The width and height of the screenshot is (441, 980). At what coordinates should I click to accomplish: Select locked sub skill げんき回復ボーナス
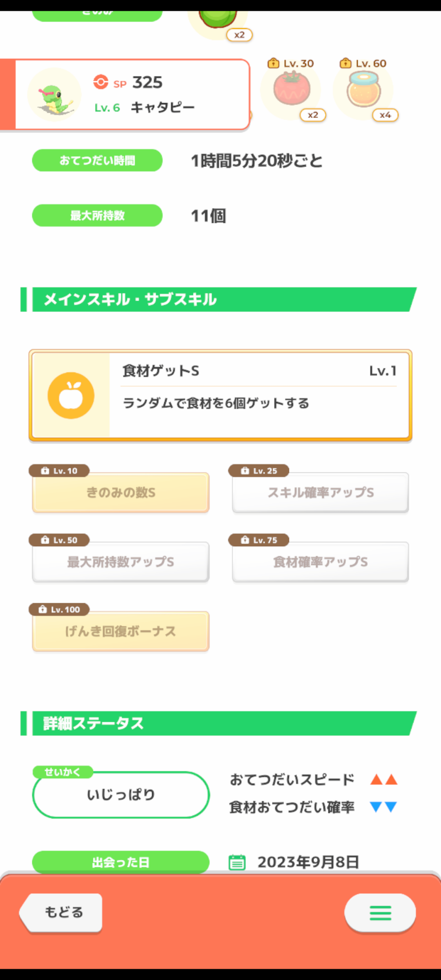tap(121, 632)
